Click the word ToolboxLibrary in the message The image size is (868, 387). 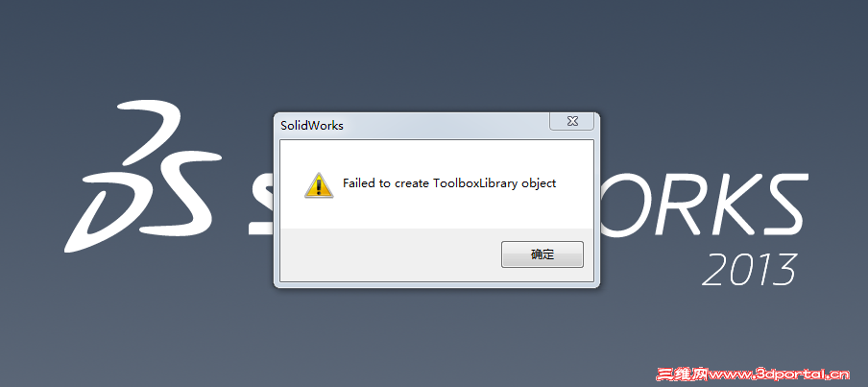pos(475,183)
